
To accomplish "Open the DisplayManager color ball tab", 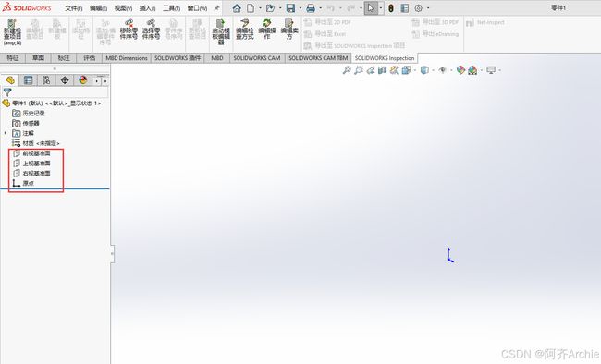I will point(83,80).
